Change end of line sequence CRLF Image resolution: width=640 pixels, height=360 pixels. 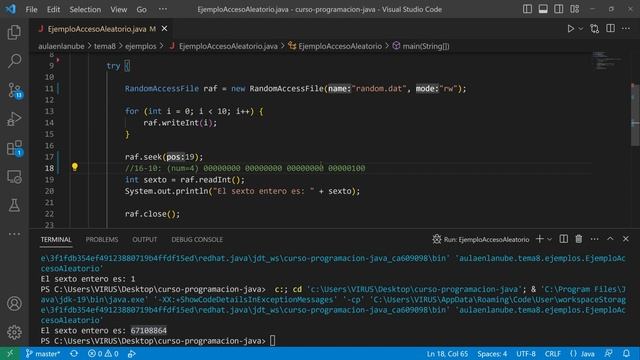pyautogui.click(x=553, y=353)
